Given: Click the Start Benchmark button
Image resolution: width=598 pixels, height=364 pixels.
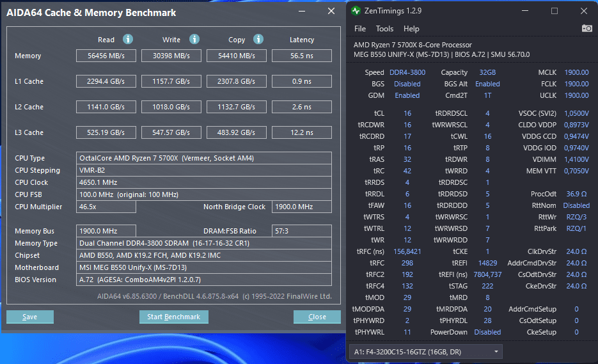Looking at the screenshot, I should [173, 317].
